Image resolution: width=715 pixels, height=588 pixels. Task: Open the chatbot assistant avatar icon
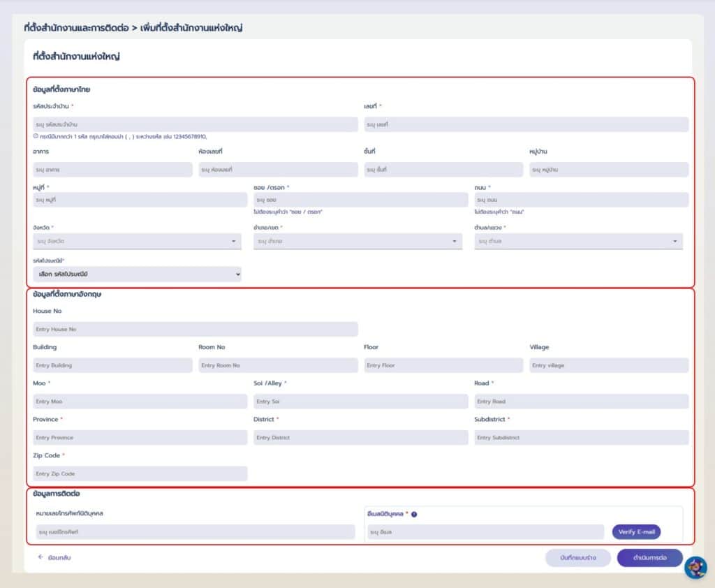click(x=695, y=567)
